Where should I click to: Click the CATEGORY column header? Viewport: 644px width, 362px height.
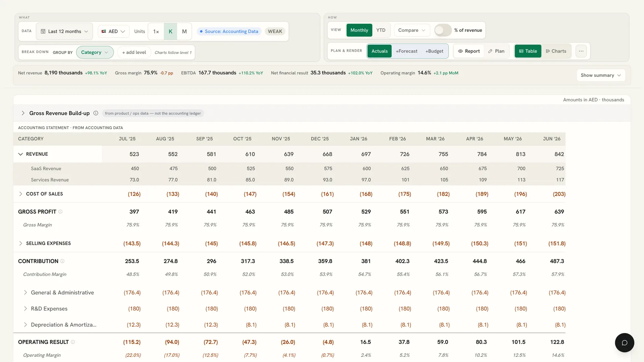[x=31, y=139]
